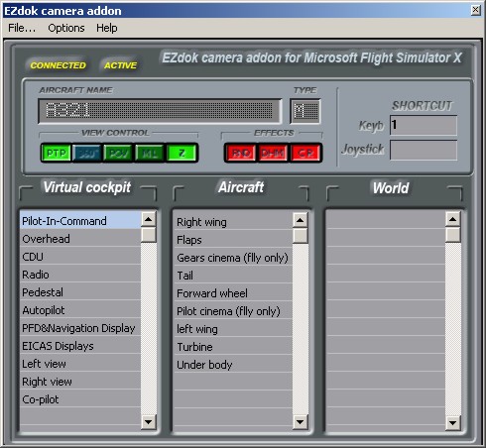Open the Help menu

point(107,28)
